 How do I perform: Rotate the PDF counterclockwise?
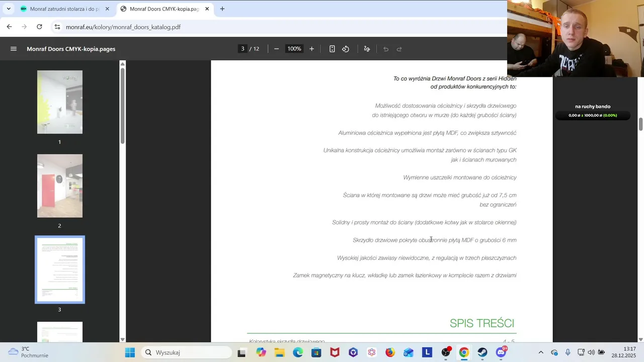346,49
